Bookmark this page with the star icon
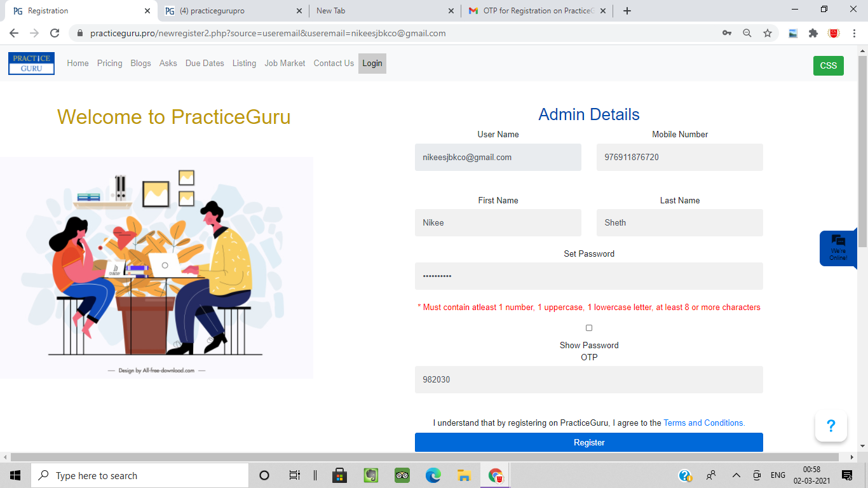Viewport: 868px width, 488px height. tap(768, 33)
